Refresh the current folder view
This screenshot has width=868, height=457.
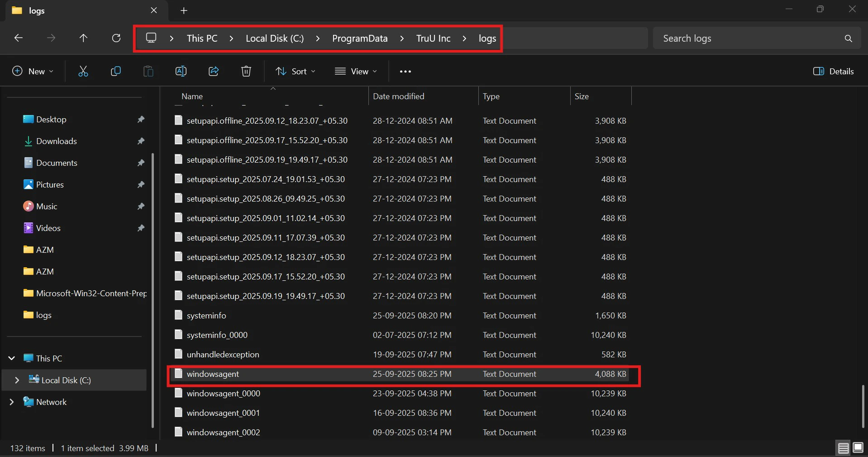pyautogui.click(x=116, y=38)
